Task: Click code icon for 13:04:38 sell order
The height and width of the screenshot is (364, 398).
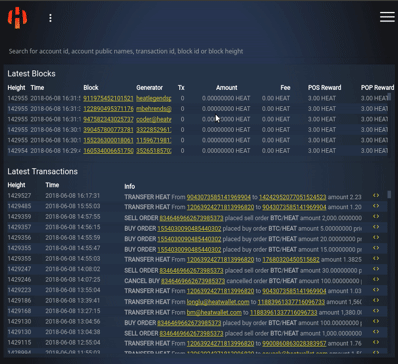Action: (376, 332)
